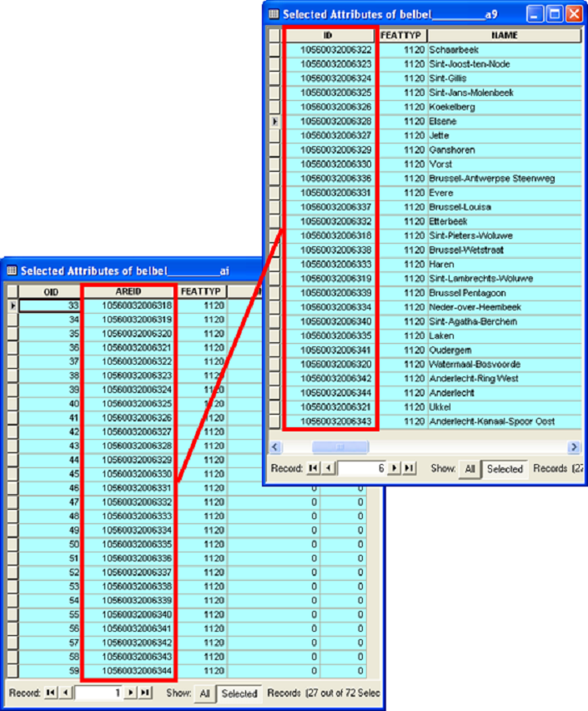Screen dimensions: 588x711
Task: Click the Vorst name cell
Action: click(505, 164)
